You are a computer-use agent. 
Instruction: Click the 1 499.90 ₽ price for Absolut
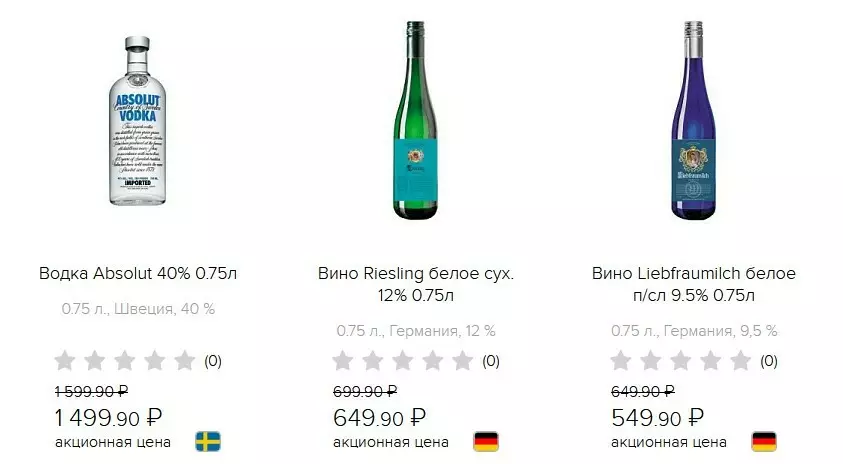pos(108,417)
